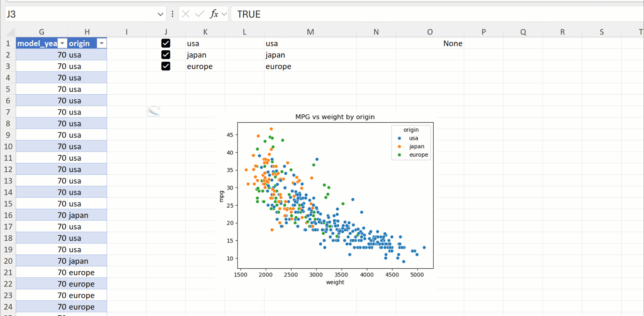Toggle the japan checkbox in cell J2

coord(166,55)
